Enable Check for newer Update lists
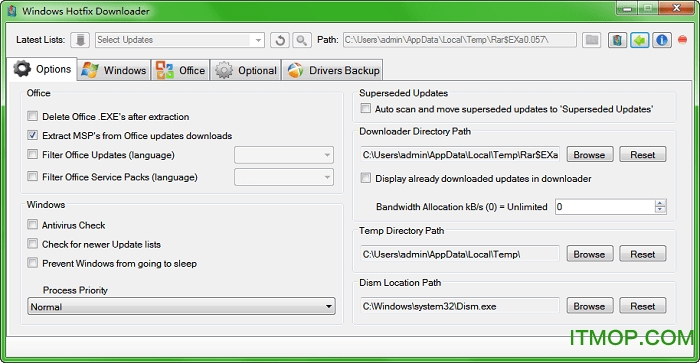The width and height of the screenshot is (700, 363). pos(33,243)
